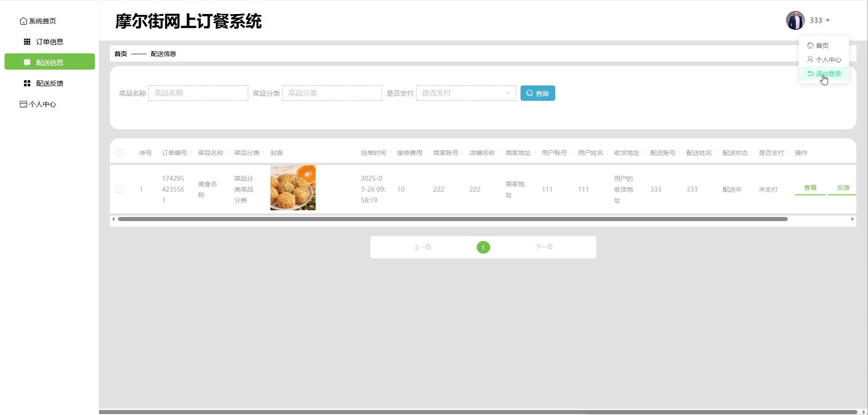Open the sidebar 个人中心 card icon
This screenshot has height=415, width=868.
[24, 104]
